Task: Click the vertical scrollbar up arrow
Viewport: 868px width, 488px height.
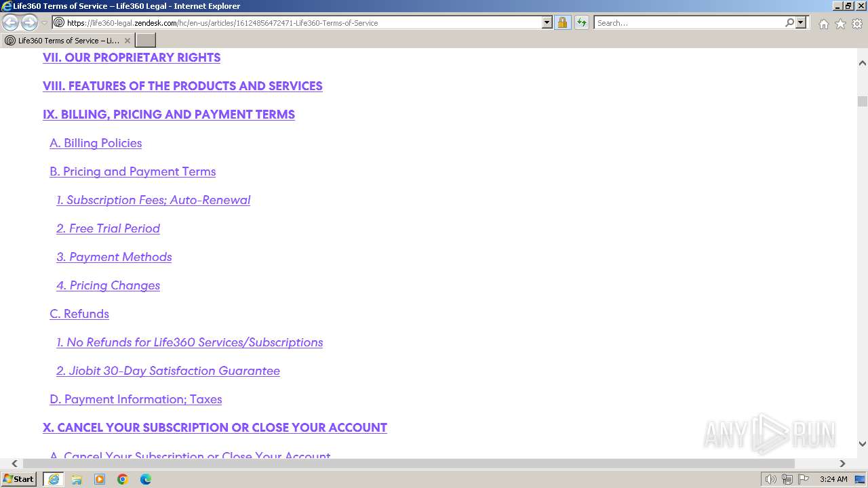Action: 862,63
